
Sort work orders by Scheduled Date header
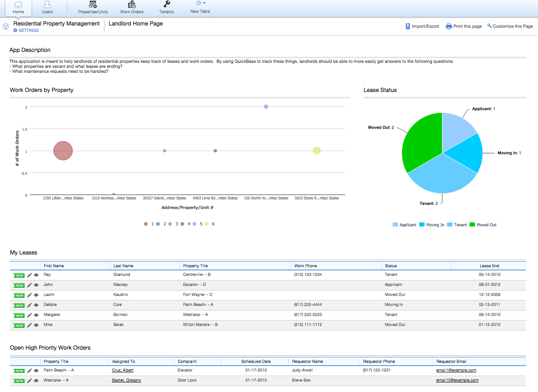[256, 361]
